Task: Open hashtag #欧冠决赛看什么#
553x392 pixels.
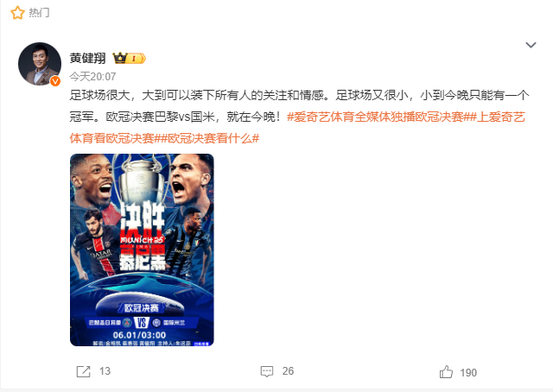Action: click(x=210, y=138)
